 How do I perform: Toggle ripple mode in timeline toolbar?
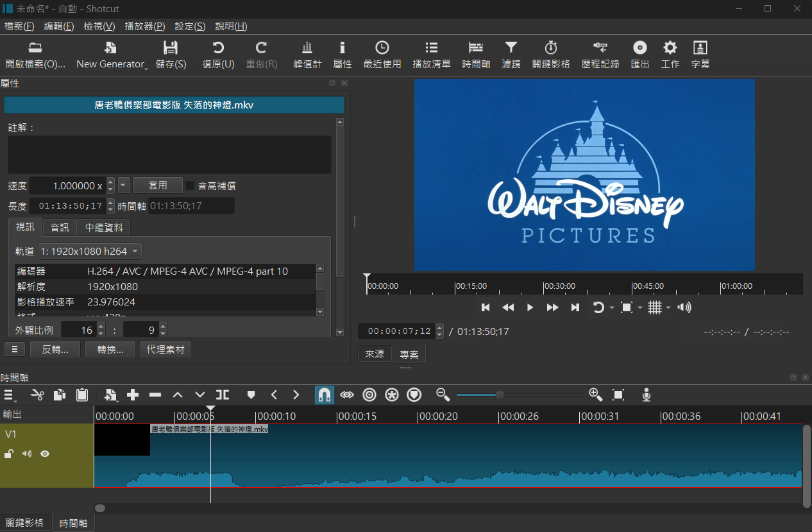pyautogui.click(x=369, y=395)
